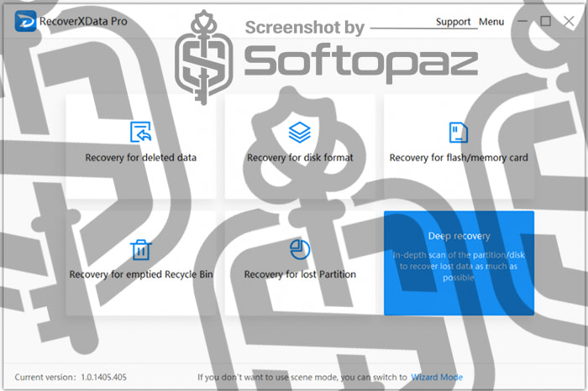The image size is (588, 391).
Task: Click the Current version 1.0.1405.405 text
Action: [x=71, y=377]
